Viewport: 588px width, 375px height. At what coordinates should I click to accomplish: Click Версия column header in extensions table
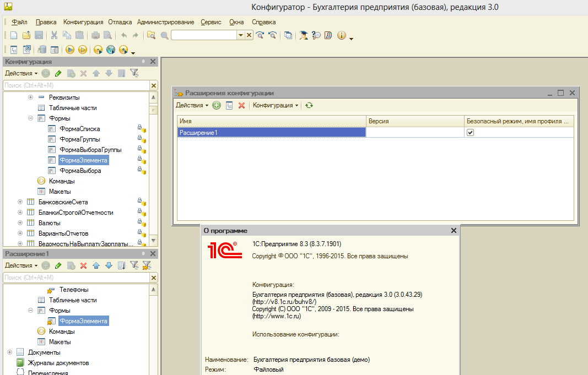[x=415, y=121]
